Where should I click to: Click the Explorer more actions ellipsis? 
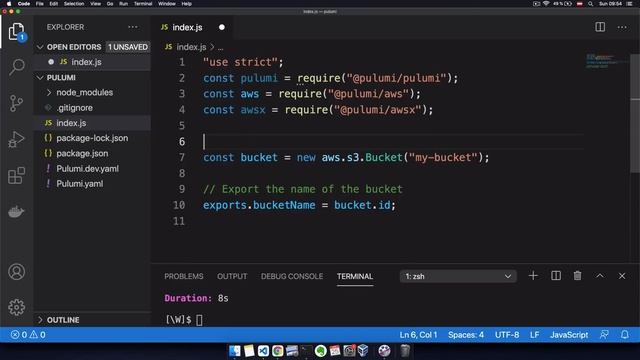133,27
